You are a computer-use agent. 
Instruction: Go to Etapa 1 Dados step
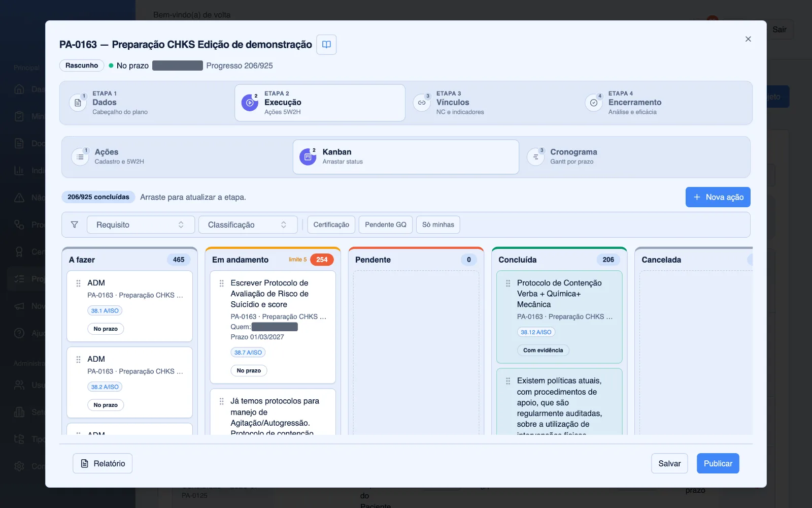pyautogui.click(x=148, y=103)
